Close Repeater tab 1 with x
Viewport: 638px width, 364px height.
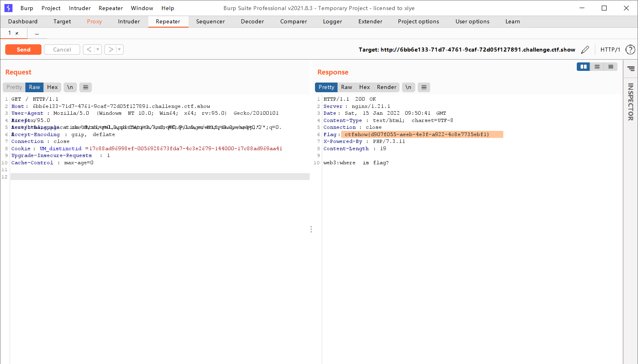(17, 33)
